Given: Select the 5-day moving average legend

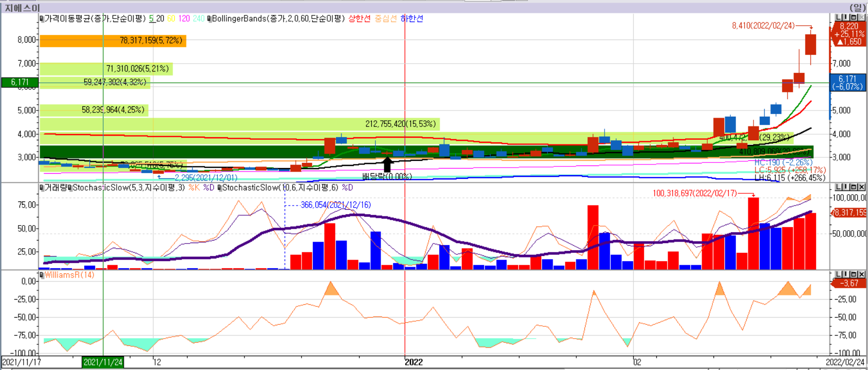Looking at the screenshot, I should click(x=152, y=18).
